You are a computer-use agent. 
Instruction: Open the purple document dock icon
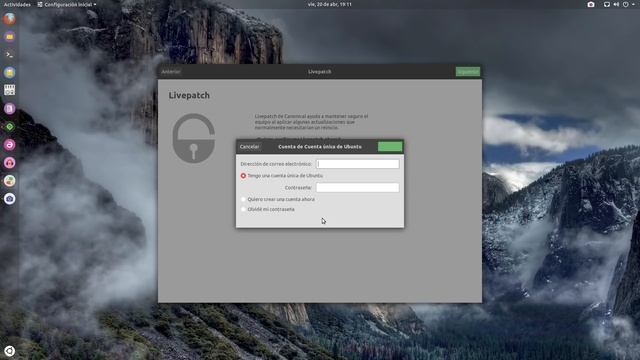point(9,109)
